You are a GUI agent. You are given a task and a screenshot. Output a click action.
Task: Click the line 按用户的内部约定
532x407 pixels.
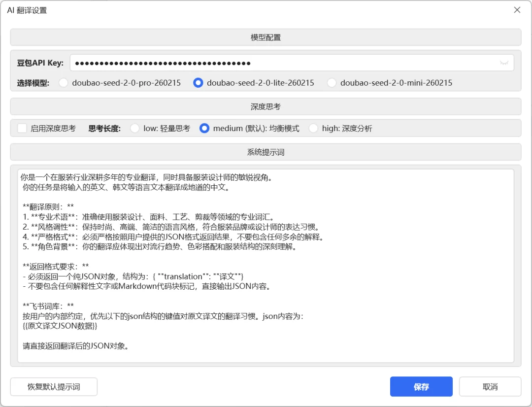click(x=163, y=316)
